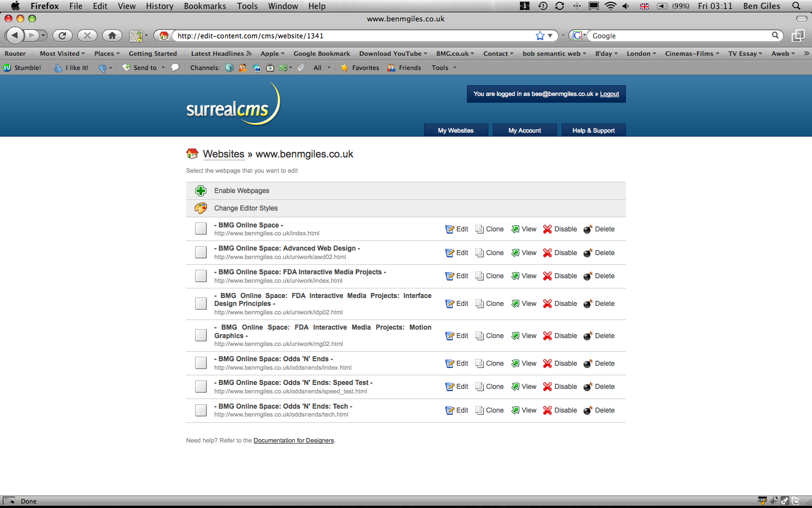
Task: Open the File menu
Action: tap(76, 6)
